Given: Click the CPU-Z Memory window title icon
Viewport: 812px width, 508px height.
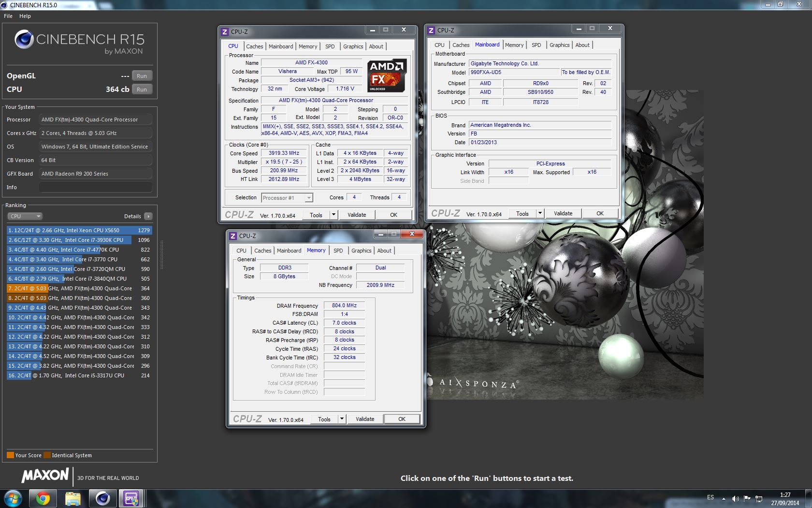Looking at the screenshot, I should click(232, 236).
